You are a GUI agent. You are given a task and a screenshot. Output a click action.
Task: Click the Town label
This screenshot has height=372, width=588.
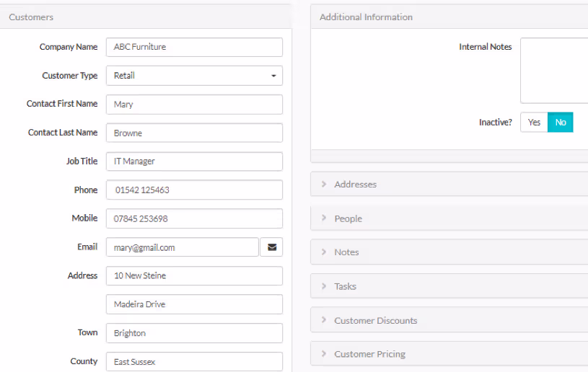[88, 332]
